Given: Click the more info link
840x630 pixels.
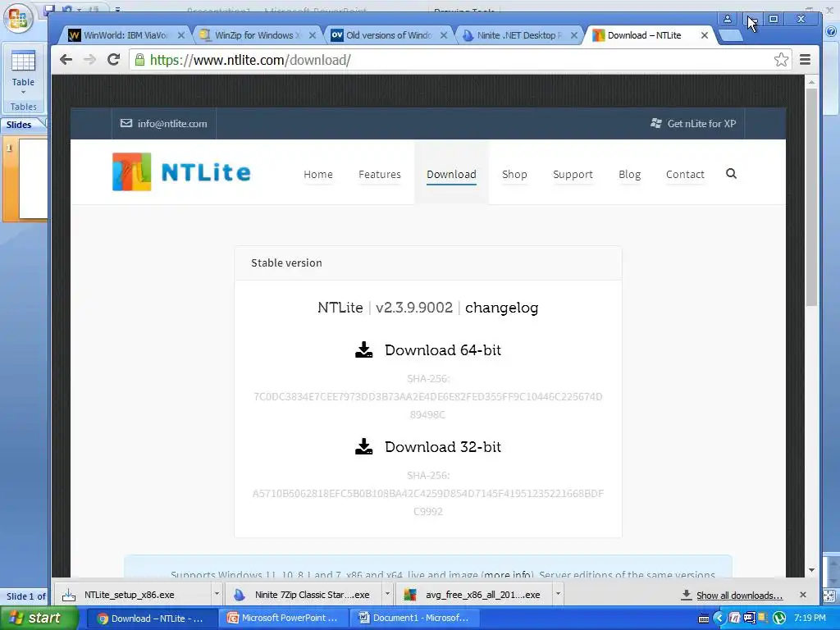Looking at the screenshot, I should point(508,574).
